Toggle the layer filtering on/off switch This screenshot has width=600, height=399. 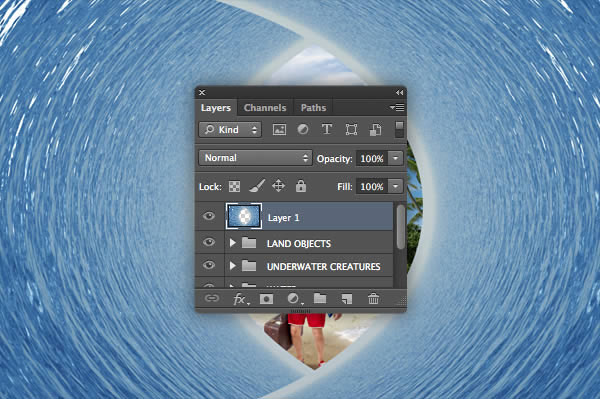[399, 129]
